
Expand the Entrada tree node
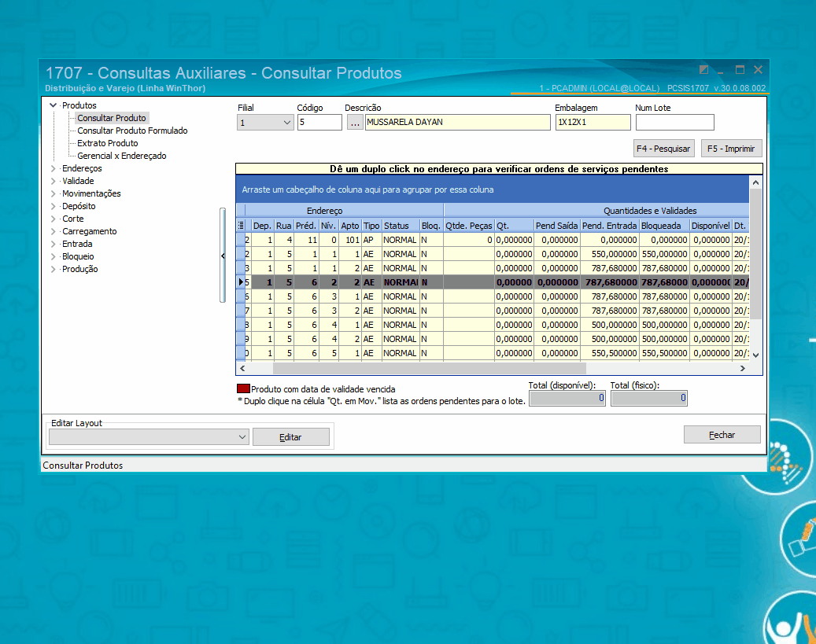tap(53, 244)
